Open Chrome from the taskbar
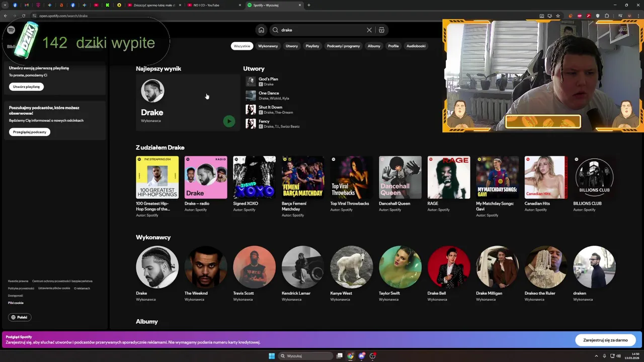Viewport: 644px width, 362px height. coord(351,356)
